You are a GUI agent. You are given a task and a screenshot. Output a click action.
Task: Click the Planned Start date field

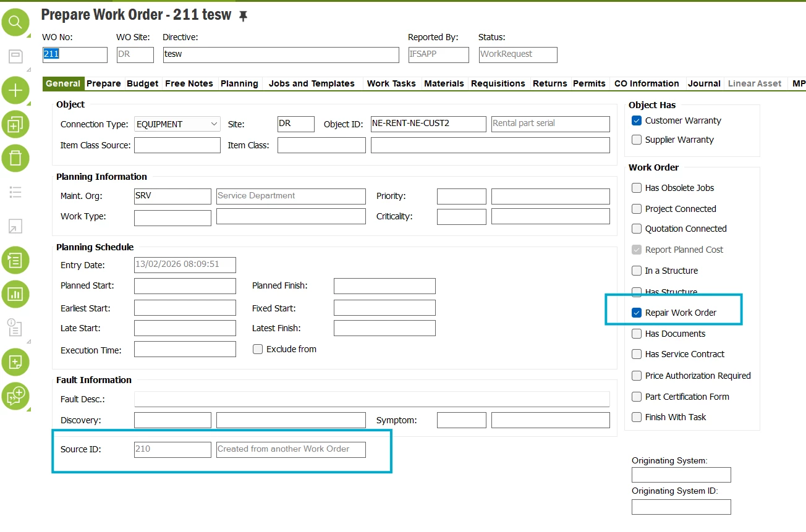185,286
